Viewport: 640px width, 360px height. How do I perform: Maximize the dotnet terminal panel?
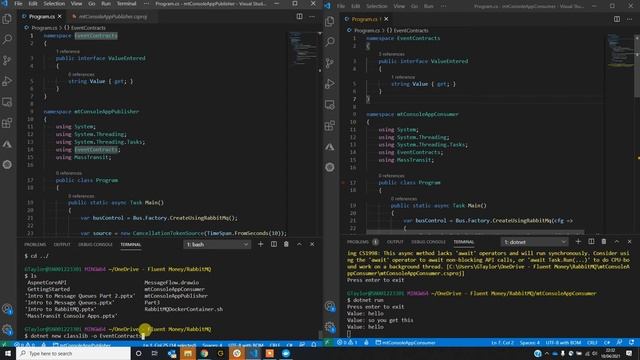coord(617,242)
